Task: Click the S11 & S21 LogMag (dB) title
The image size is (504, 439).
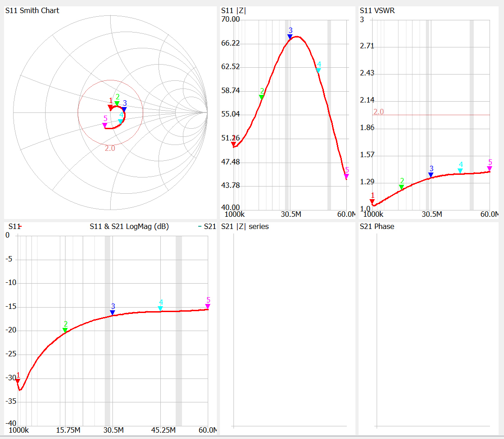Action: tap(129, 226)
